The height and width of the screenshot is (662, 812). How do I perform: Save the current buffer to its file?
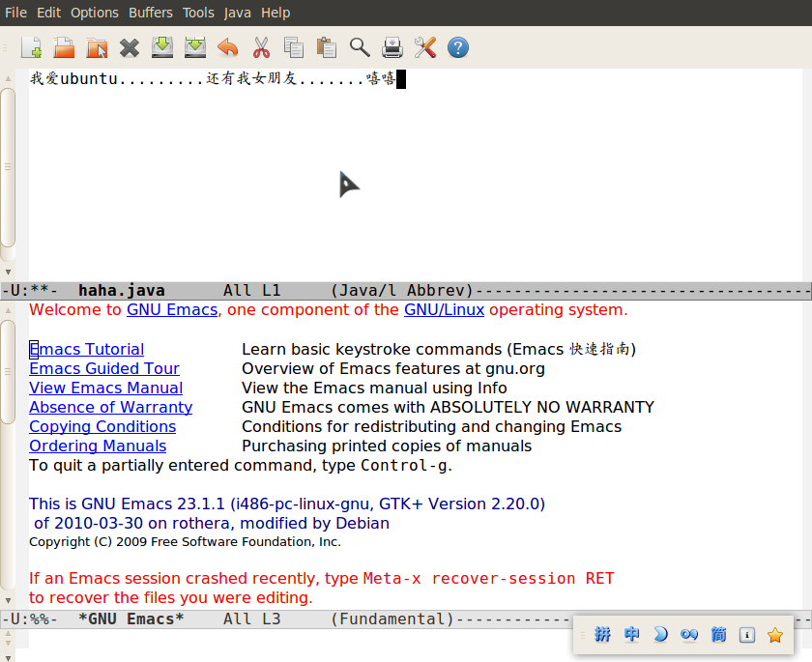(162, 47)
